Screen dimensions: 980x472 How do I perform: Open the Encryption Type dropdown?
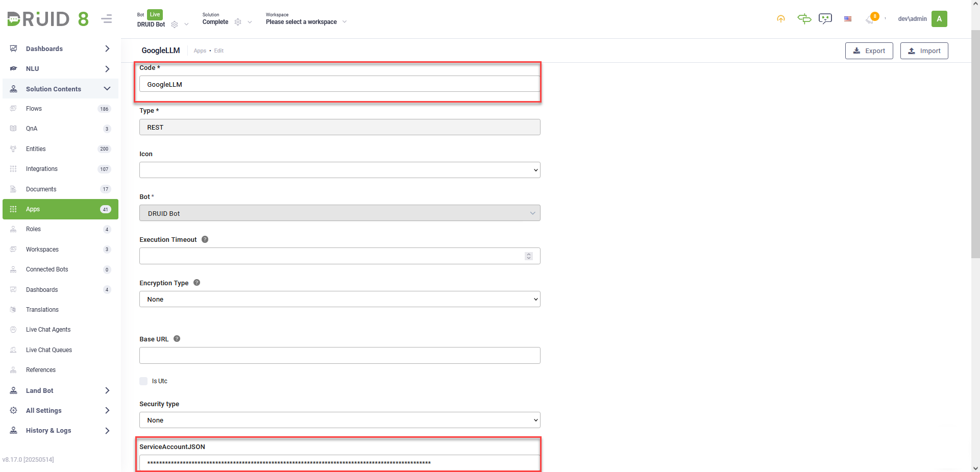339,299
